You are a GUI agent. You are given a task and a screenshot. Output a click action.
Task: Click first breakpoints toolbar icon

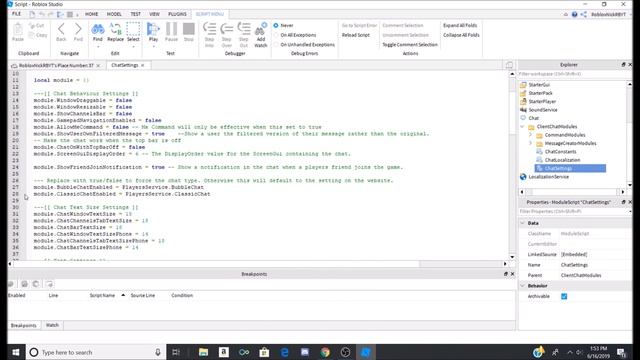(x=11, y=284)
